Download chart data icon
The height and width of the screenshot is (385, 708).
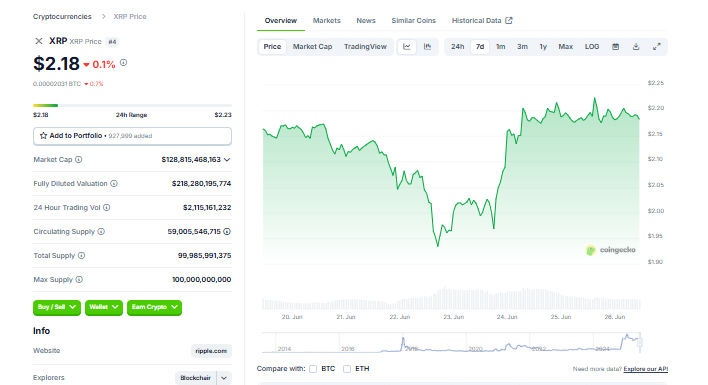click(636, 46)
